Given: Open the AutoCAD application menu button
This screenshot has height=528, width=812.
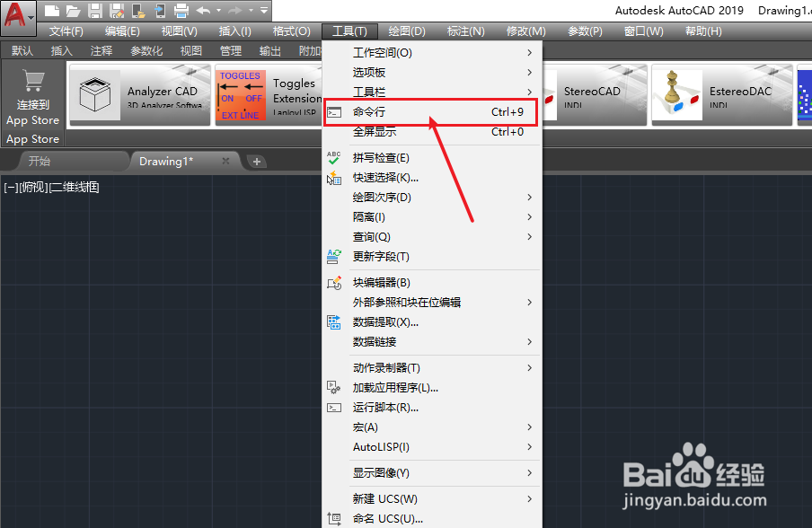Looking at the screenshot, I should pos(18,17).
